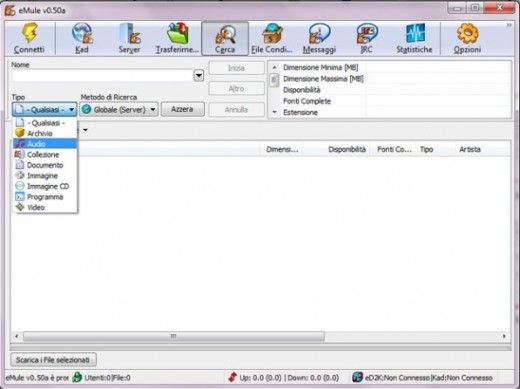Open the Opzioni gear icon
520x389 pixels.
click(467, 33)
